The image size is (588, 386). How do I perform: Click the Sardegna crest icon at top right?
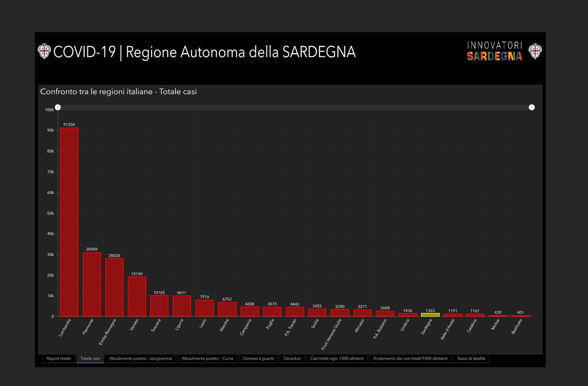coord(535,51)
